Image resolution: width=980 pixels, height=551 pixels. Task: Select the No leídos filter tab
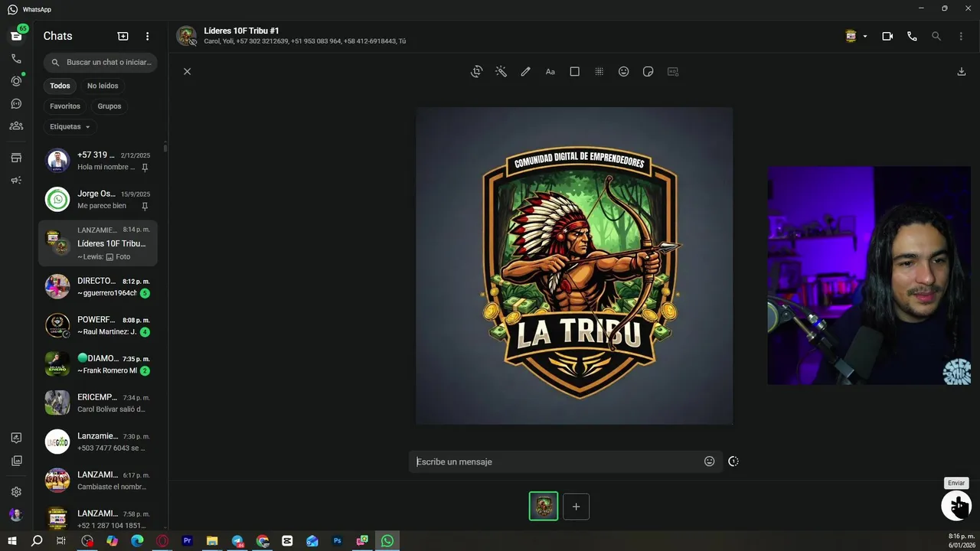103,86
